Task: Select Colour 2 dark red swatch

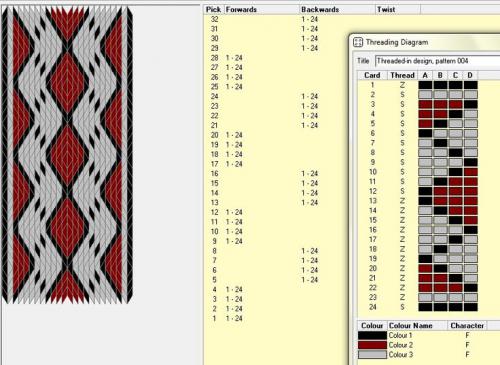Action: click(x=372, y=345)
